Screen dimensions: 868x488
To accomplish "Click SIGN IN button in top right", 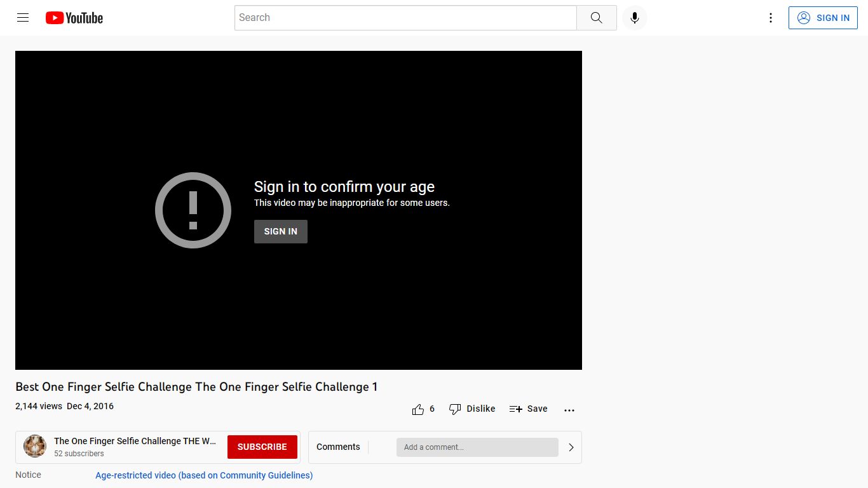I will (x=823, y=18).
